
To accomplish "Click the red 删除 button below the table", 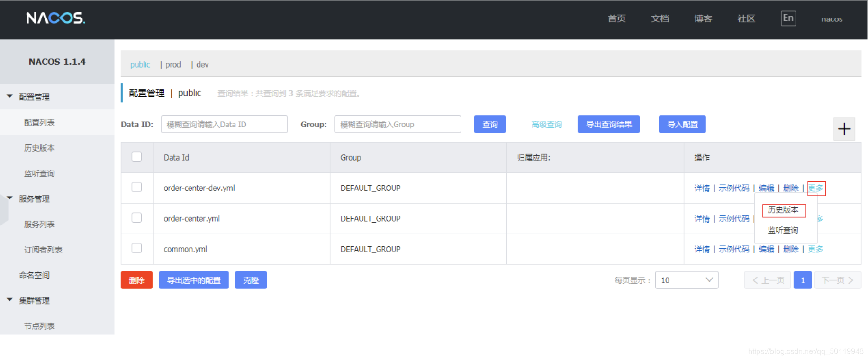I will (136, 280).
